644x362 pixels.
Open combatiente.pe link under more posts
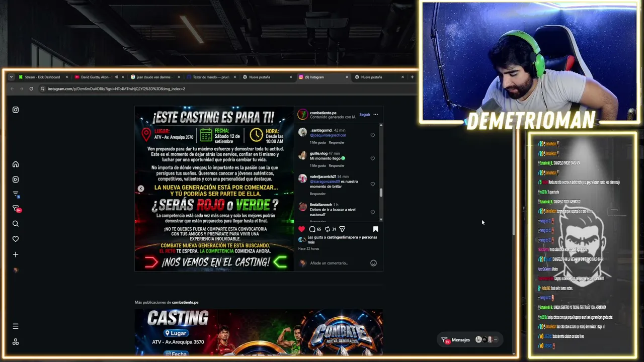coord(185,302)
